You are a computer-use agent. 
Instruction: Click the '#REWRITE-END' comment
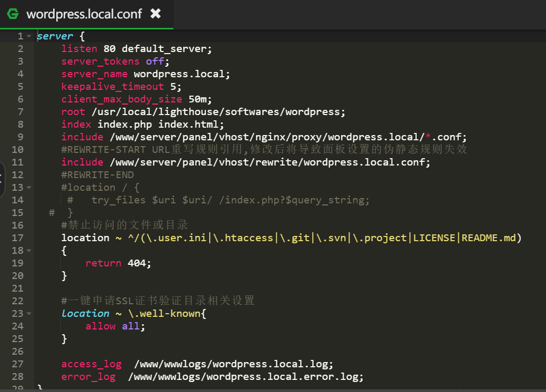point(98,175)
